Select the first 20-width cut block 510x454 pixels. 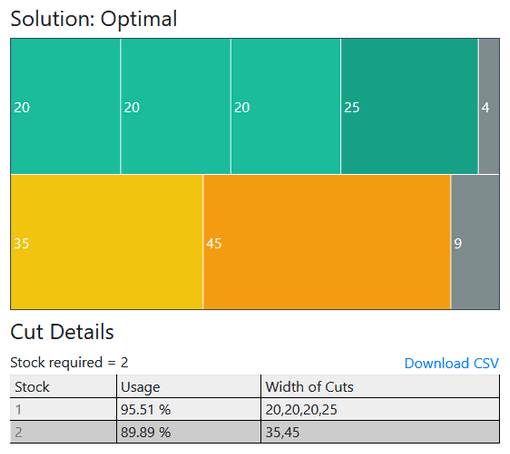point(65,107)
